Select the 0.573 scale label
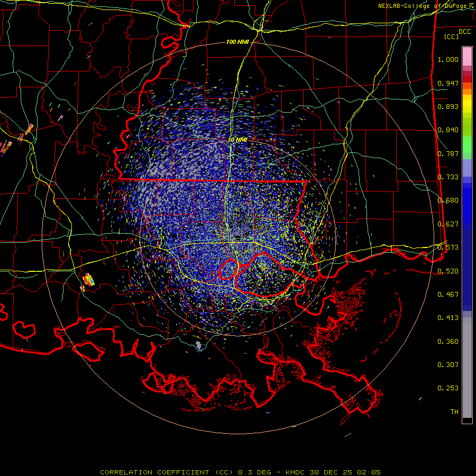This screenshot has width=476, height=476. coord(448,248)
